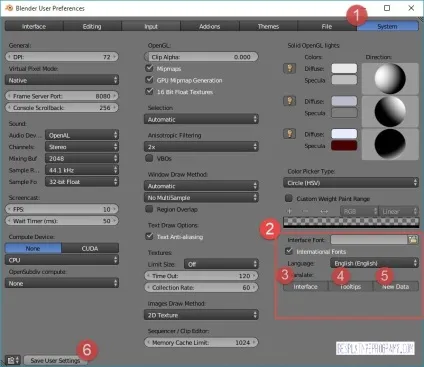Toggle Translate Interface button

[306, 286]
